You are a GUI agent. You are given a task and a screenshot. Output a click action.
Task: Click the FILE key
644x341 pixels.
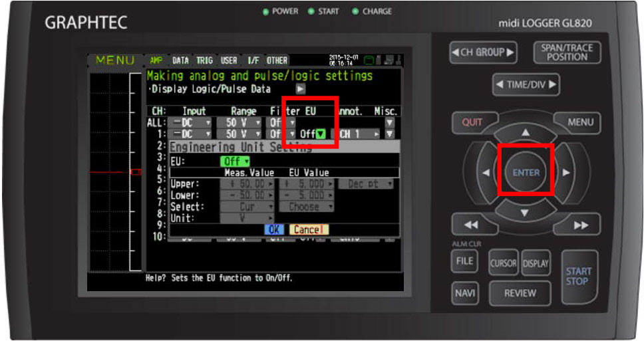pos(464,261)
